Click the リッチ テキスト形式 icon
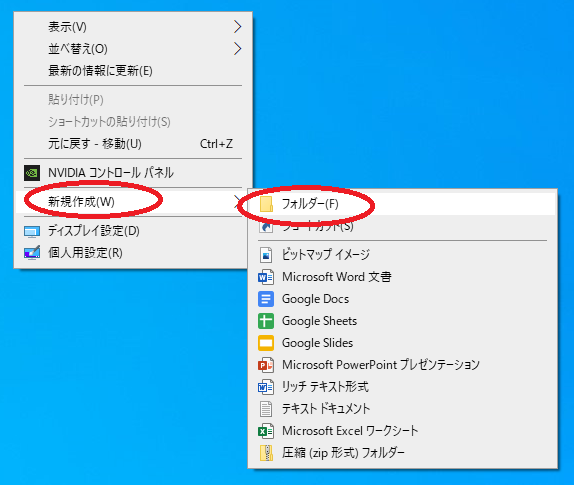 (x=266, y=387)
